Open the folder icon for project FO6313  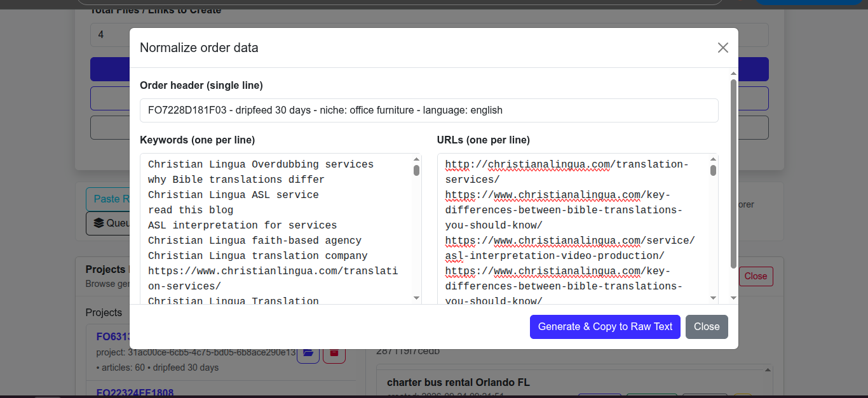pos(308,352)
